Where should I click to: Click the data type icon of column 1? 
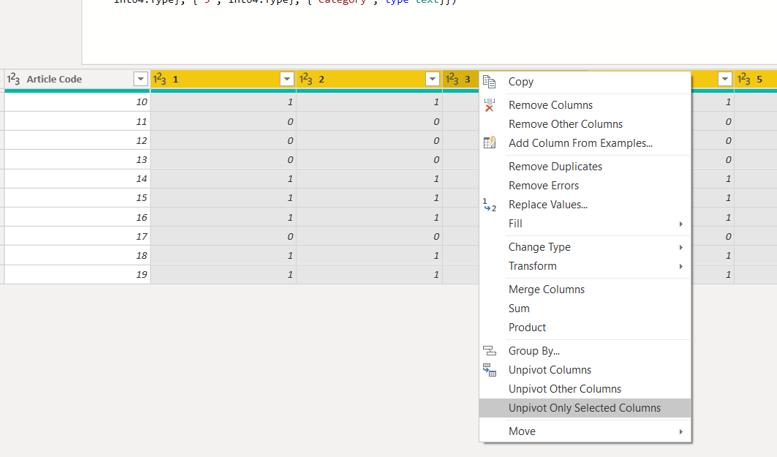pos(160,79)
